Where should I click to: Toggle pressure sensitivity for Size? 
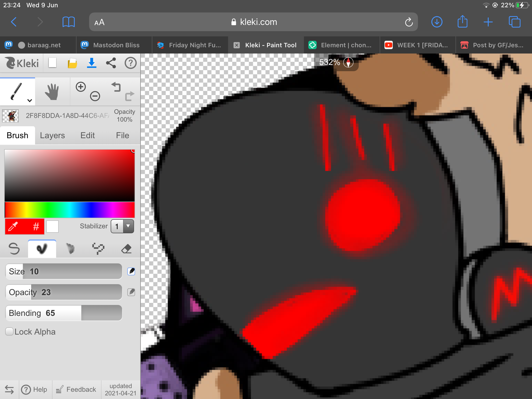coord(131,271)
